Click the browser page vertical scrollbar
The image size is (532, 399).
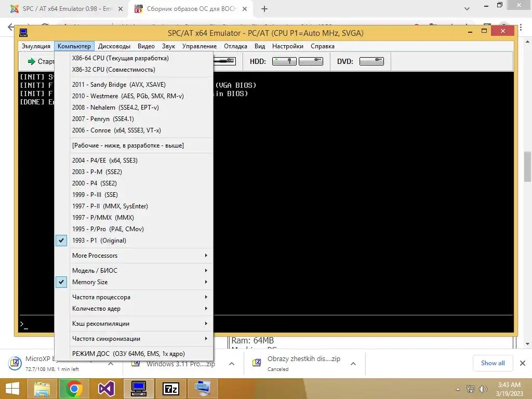528,166
